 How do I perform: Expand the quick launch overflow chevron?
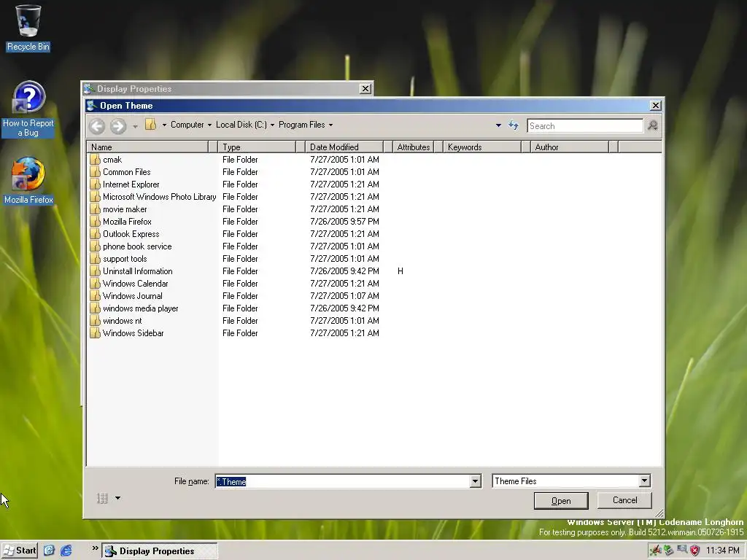(96, 548)
